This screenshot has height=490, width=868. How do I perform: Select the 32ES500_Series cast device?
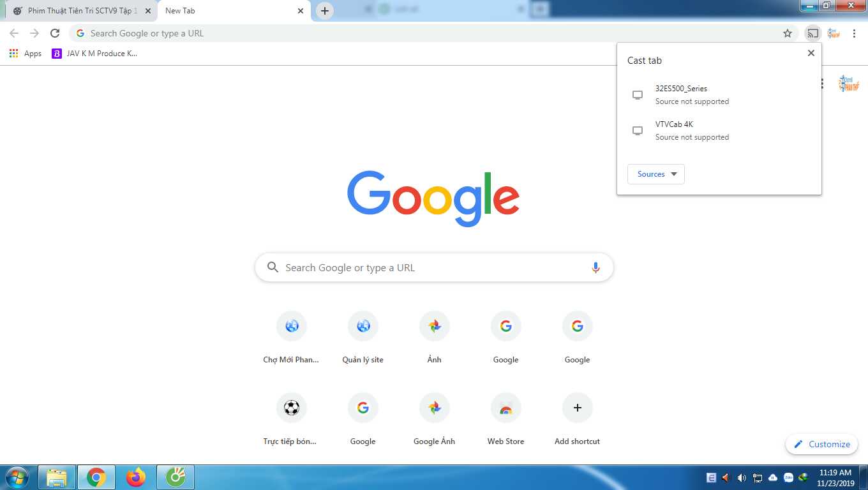(x=719, y=94)
